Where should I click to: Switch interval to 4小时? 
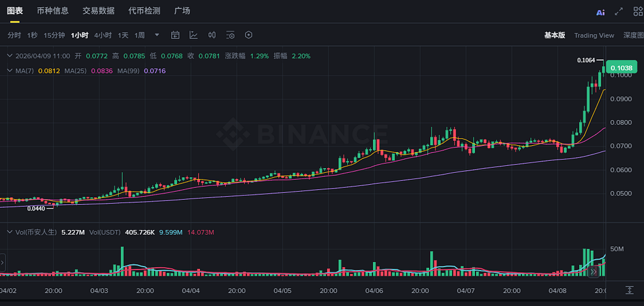103,35
